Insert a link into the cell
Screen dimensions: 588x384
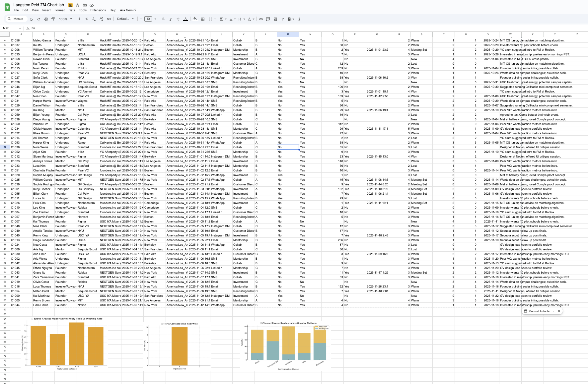[x=261, y=19]
